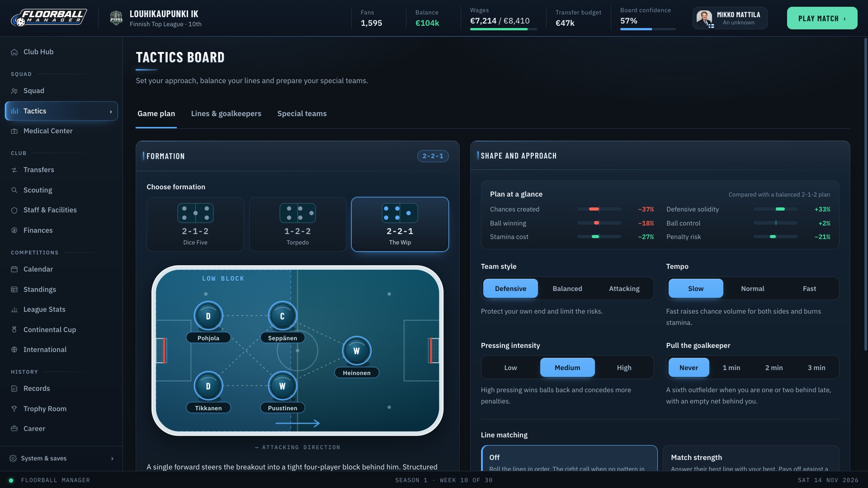Click defender Pohjola's position marker

coord(208,316)
